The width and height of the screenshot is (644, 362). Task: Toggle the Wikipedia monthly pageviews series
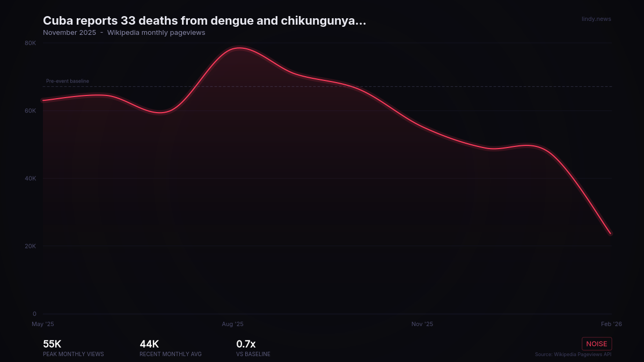pyautogui.click(x=156, y=32)
